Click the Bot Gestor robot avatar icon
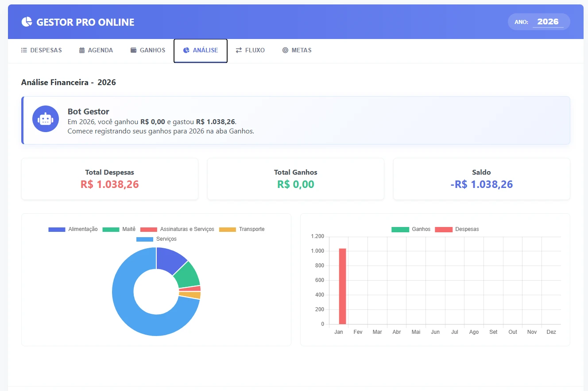Screen dimensions: 588x391 coord(46,119)
